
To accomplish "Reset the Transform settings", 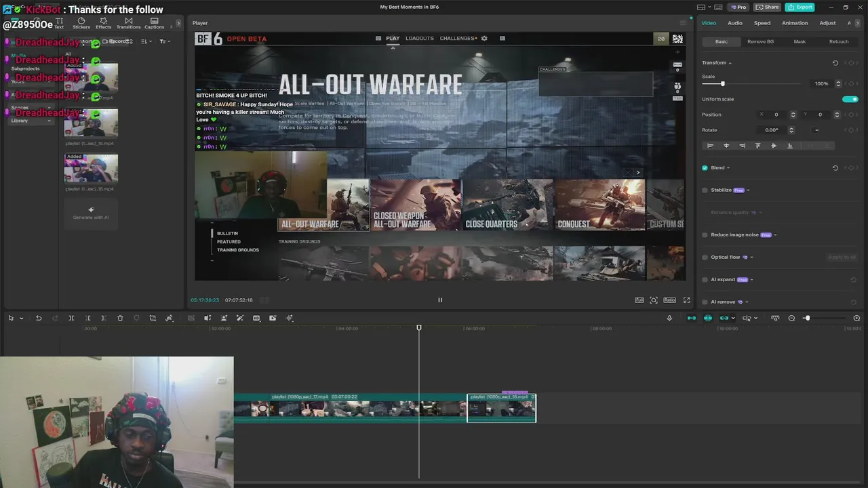I will [835, 63].
